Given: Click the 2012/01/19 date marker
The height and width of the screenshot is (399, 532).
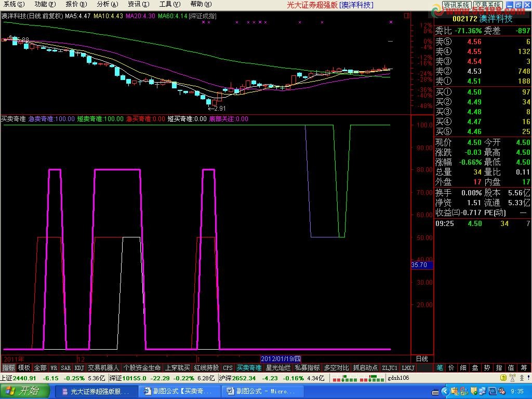Looking at the screenshot, I should tap(281, 358).
